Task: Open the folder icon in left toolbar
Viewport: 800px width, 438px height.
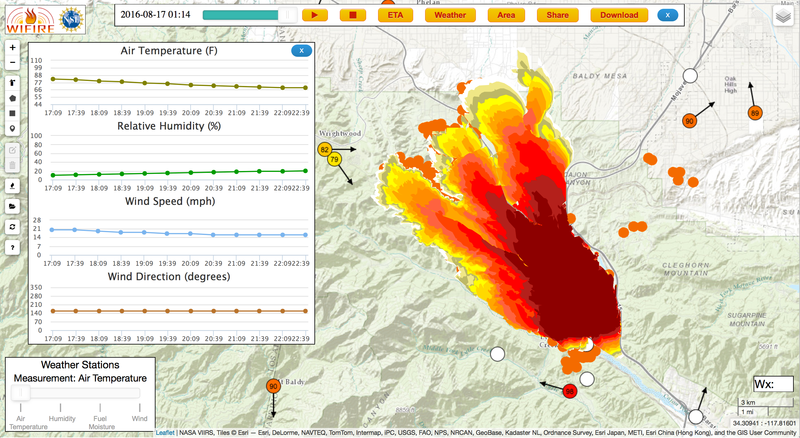Action: click(12, 206)
